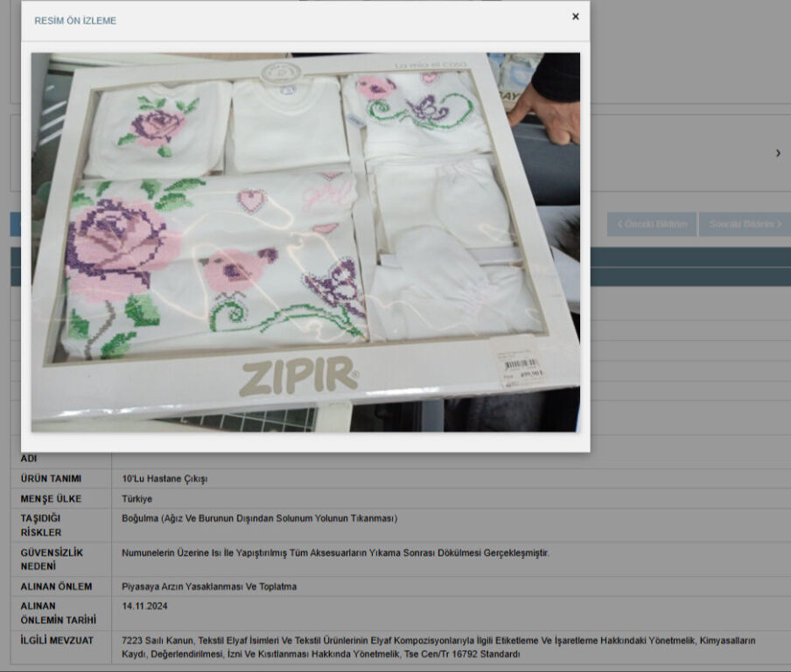
Task: Select the Menşe Ülke row label
Action: (51, 499)
